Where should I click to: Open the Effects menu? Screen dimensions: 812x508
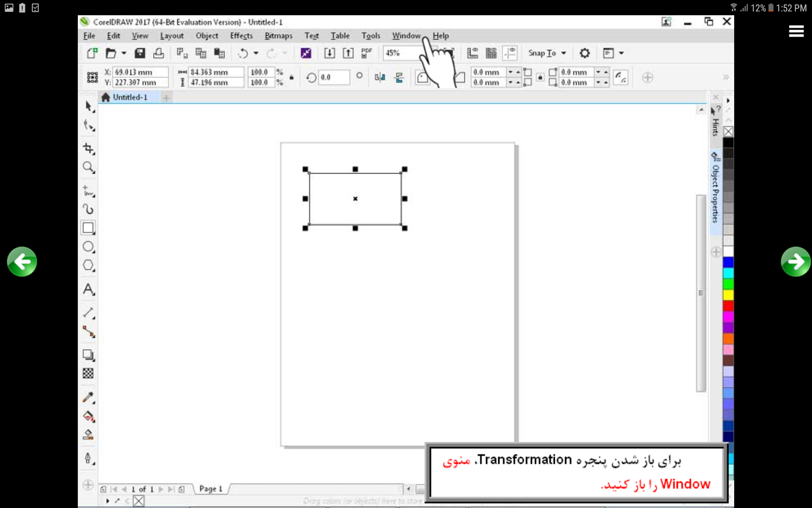click(241, 36)
